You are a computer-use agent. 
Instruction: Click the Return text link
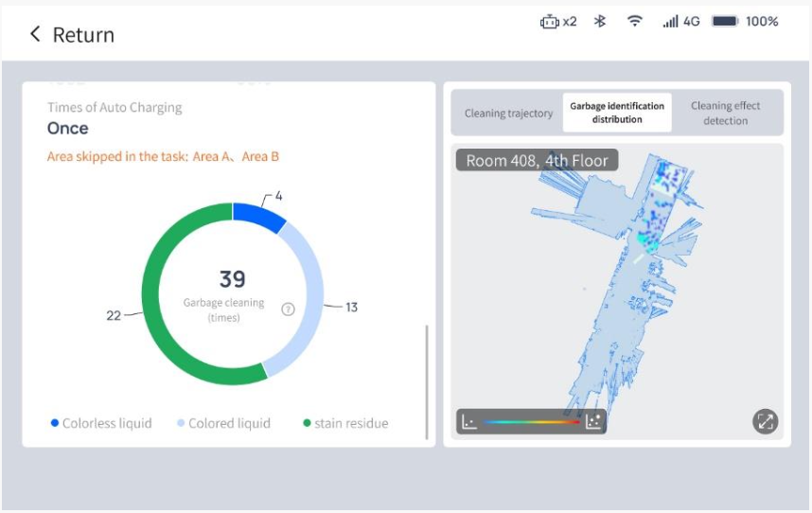coord(83,35)
